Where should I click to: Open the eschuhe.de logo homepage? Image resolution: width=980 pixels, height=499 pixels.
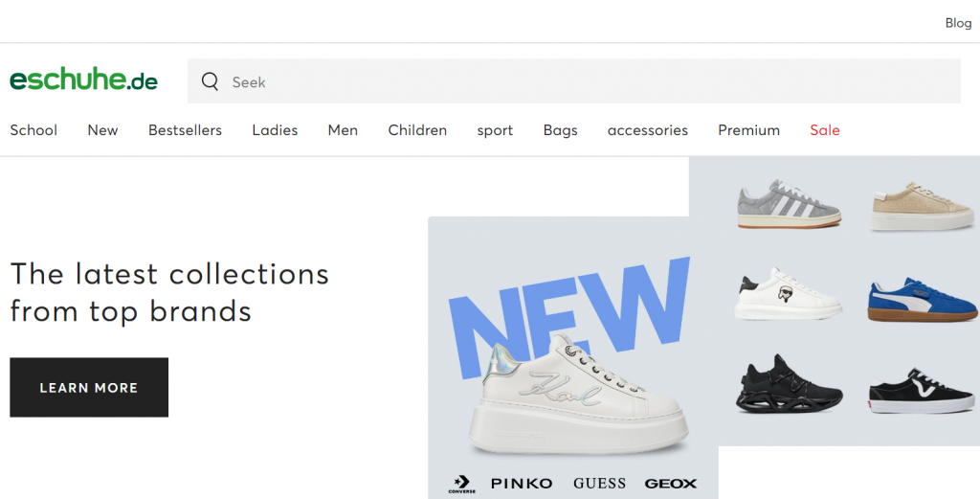click(84, 80)
